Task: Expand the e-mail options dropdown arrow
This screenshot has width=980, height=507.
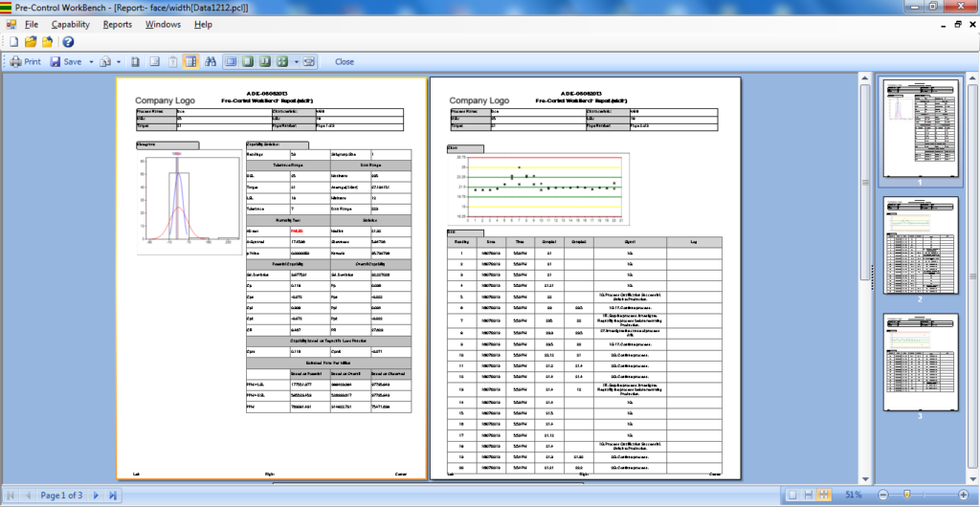Action: tap(119, 62)
